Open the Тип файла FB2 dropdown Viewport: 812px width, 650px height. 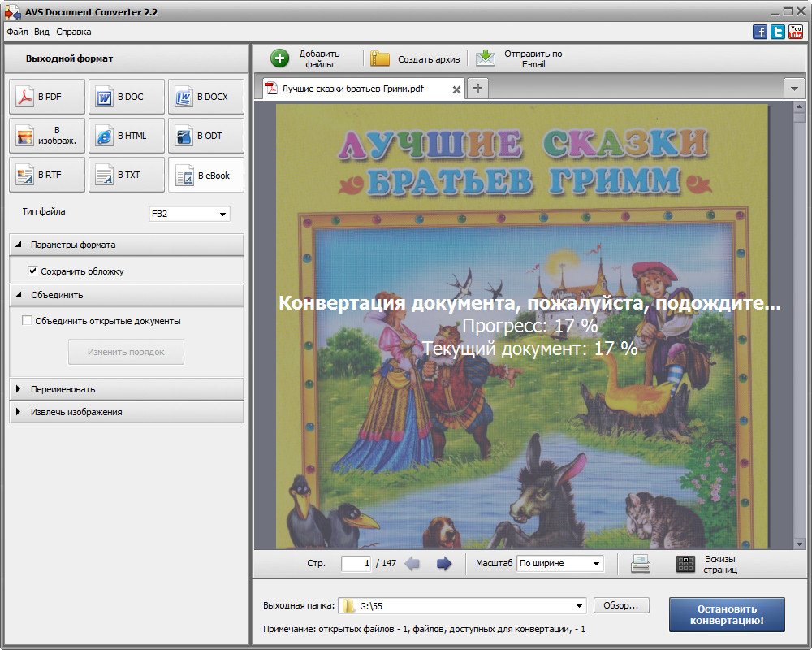coord(189,214)
